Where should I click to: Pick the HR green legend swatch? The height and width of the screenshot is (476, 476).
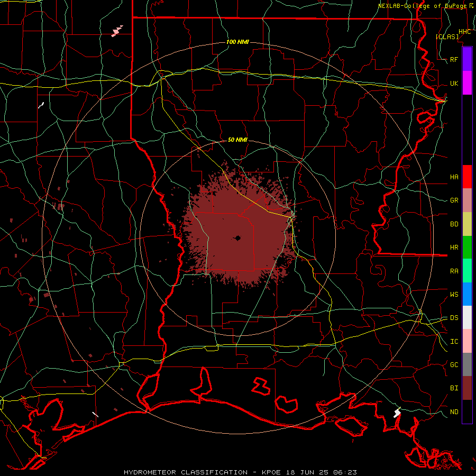click(x=467, y=248)
